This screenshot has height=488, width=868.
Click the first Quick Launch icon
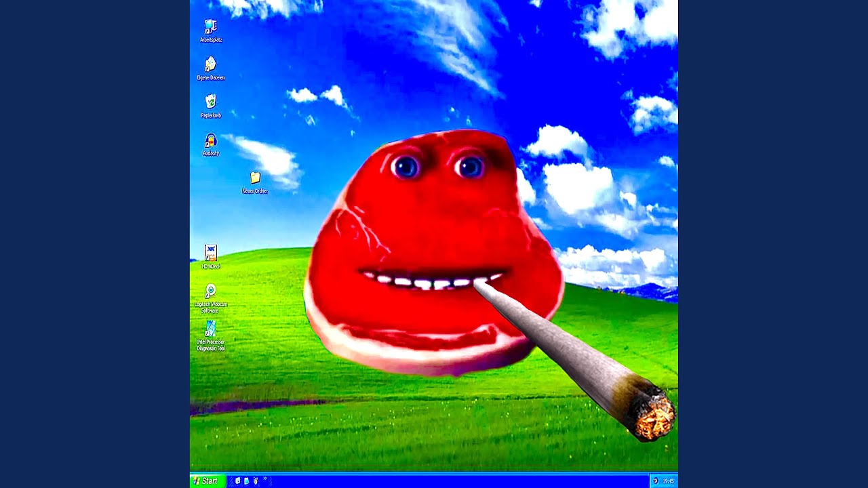pyautogui.click(x=237, y=481)
